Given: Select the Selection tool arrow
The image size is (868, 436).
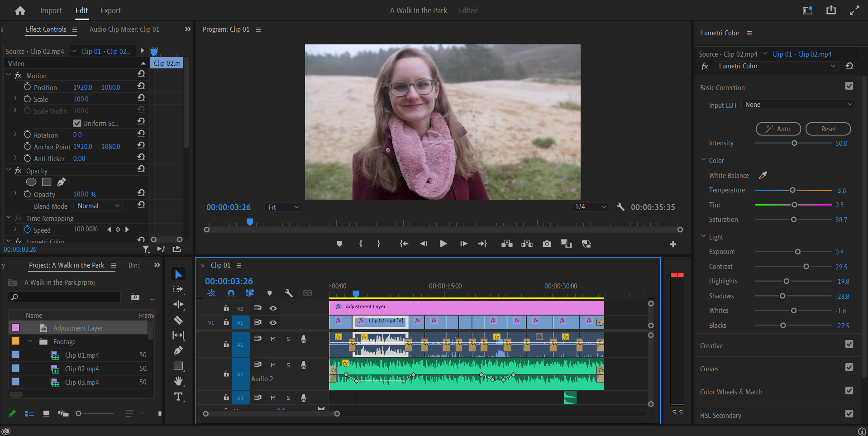Looking at the screenshot, I should click(178, 274).
